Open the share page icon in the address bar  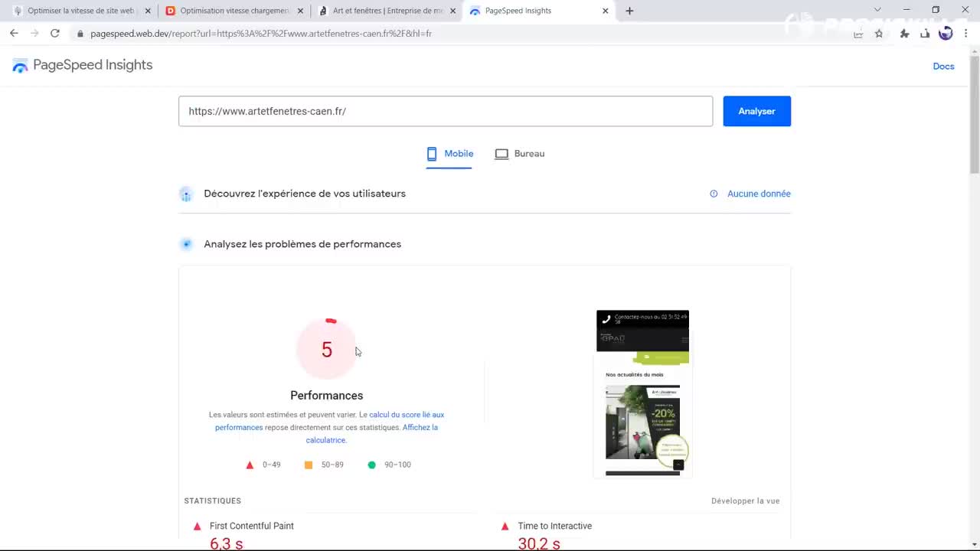858,34
